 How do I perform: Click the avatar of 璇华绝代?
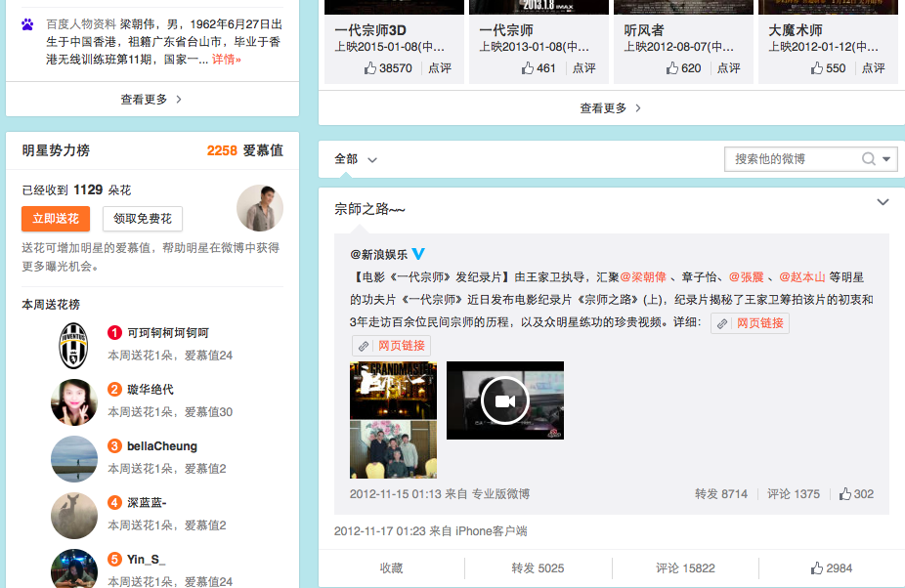[74, 401]
